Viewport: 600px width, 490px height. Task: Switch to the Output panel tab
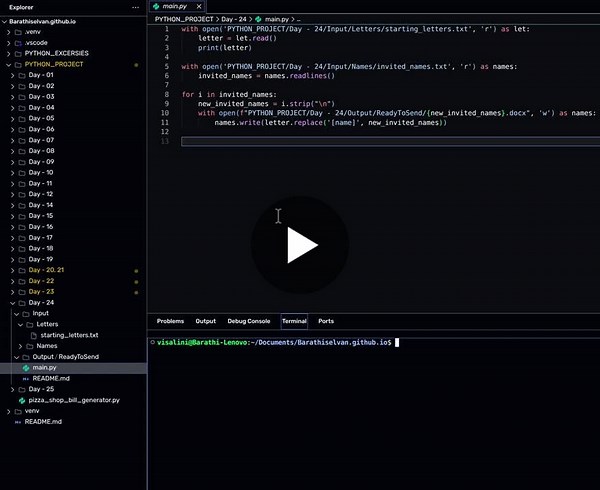click(x=205, y=321)
